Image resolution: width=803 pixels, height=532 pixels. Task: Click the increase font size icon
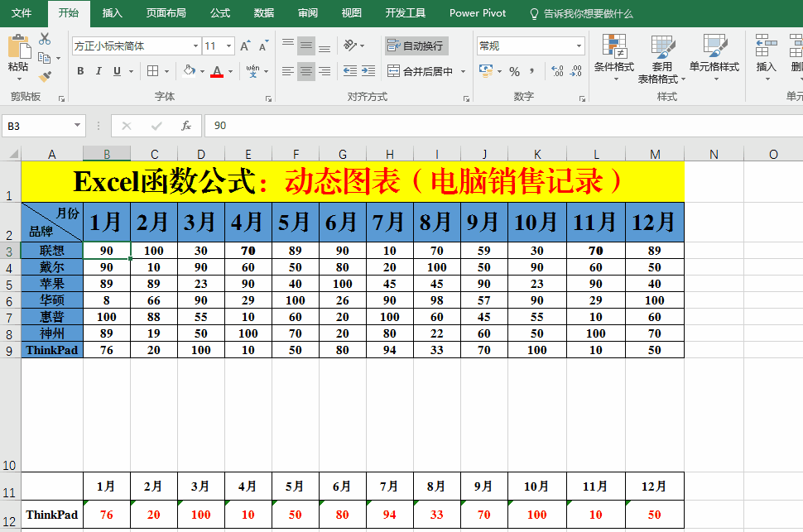(246, 46)
